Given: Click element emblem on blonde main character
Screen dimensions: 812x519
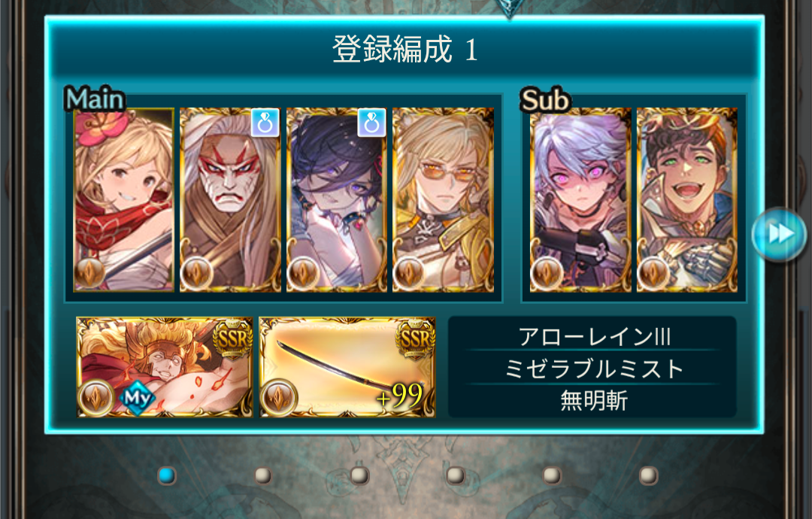Looking at the screenshot, I should click(x=89, y=274).
